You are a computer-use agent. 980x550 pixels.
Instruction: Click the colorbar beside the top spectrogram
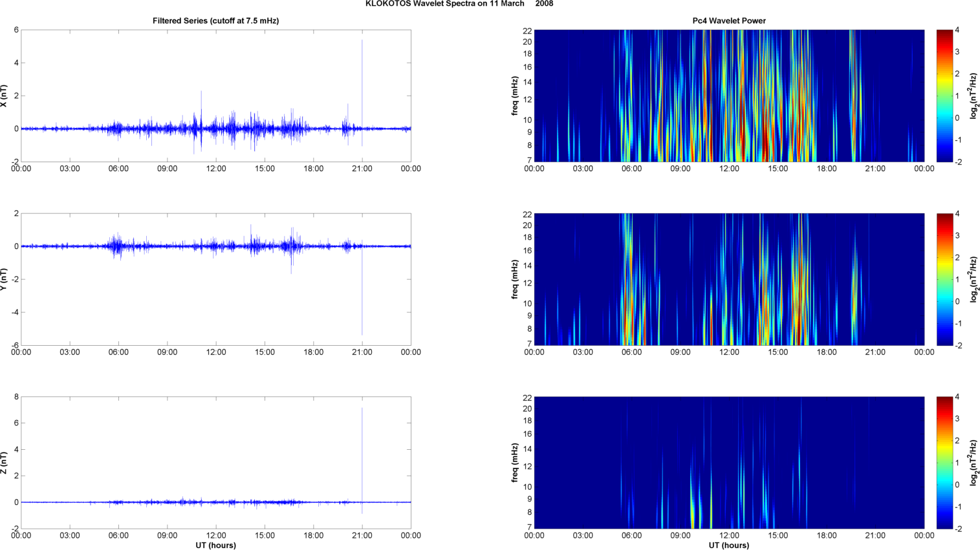click(944, 96)
